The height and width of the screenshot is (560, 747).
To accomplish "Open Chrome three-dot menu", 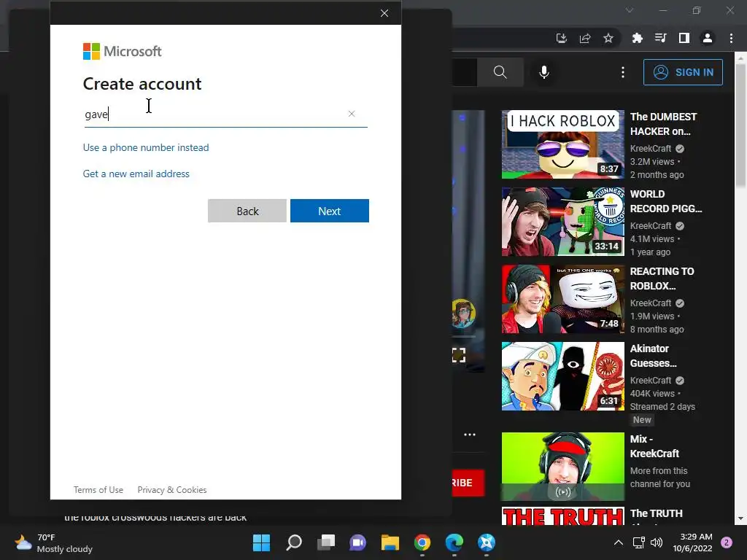I will (731, 38).
